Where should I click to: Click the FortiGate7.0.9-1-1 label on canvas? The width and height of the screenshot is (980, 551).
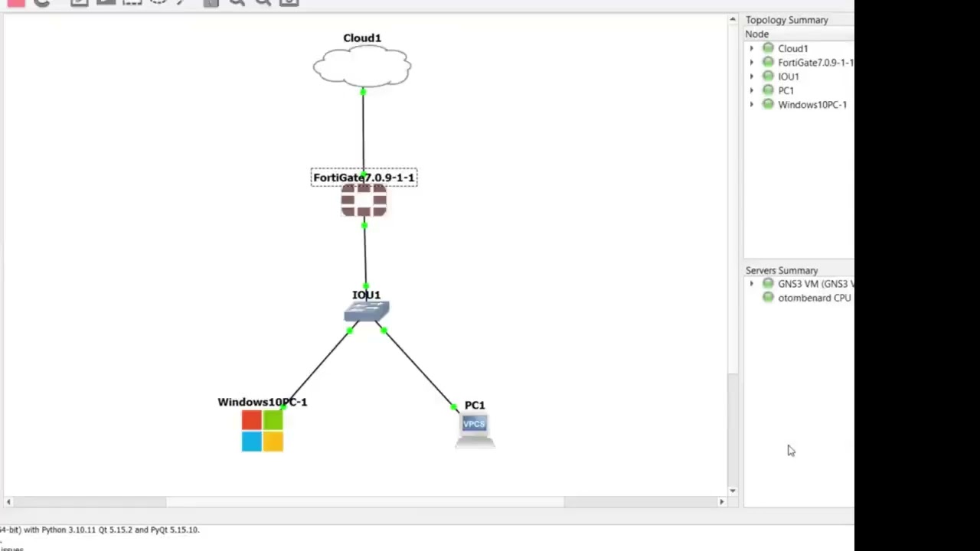tap(364, 178)
